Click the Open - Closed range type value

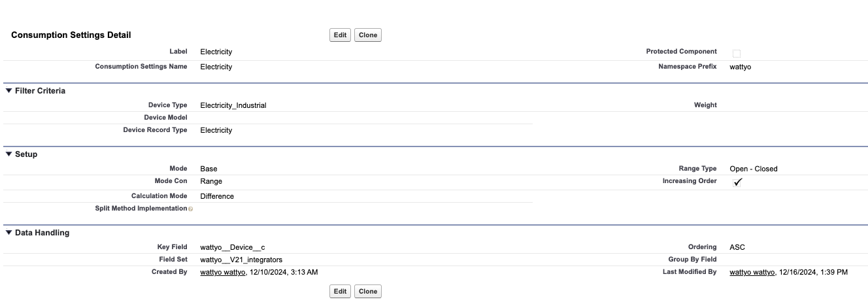(753, 169)
